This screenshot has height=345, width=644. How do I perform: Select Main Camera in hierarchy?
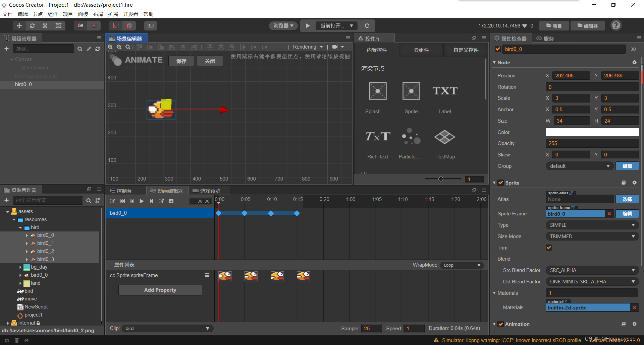[37, 68]
